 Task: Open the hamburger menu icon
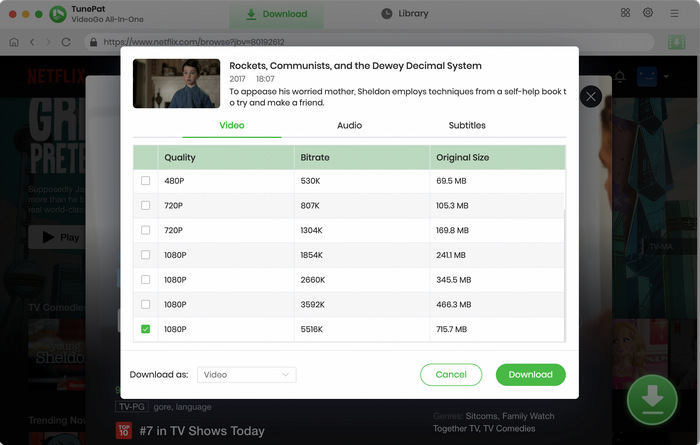point(675,13)
